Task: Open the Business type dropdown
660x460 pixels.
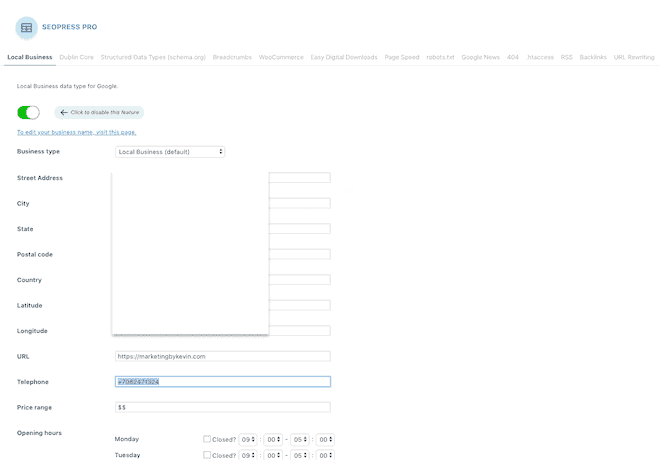Action: (x=170, y=152)
